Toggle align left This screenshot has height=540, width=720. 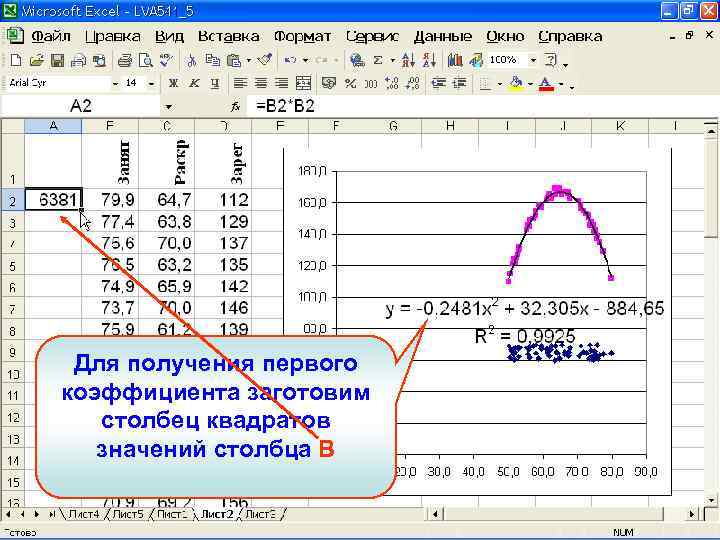pos(240,83)
